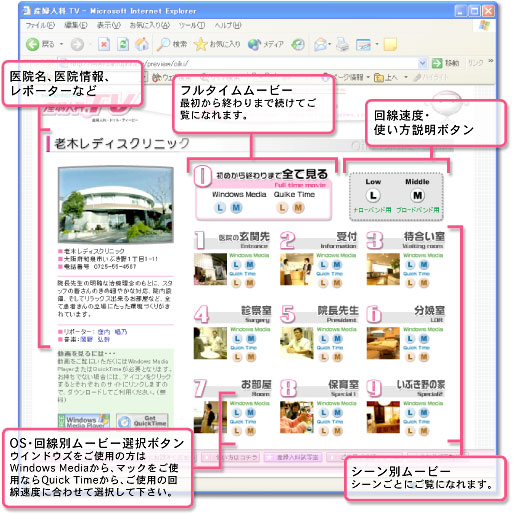Click the 待合い室 waiting room thumbnail

point(383,269)
